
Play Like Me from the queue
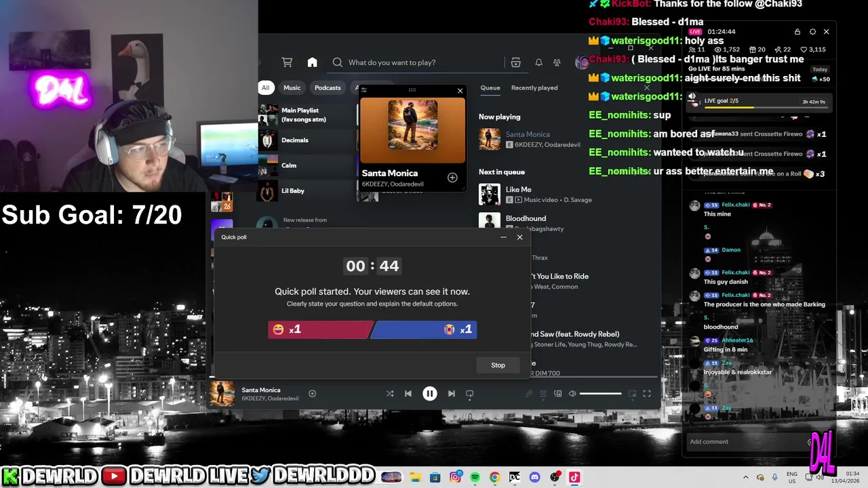pyautogui.click(x=568, y=195)
